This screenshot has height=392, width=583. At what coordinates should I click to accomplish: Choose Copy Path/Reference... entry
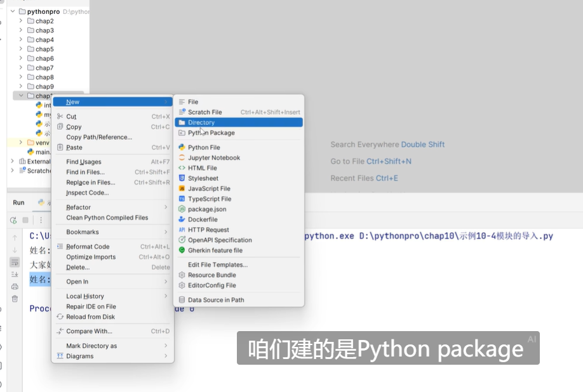112,137
